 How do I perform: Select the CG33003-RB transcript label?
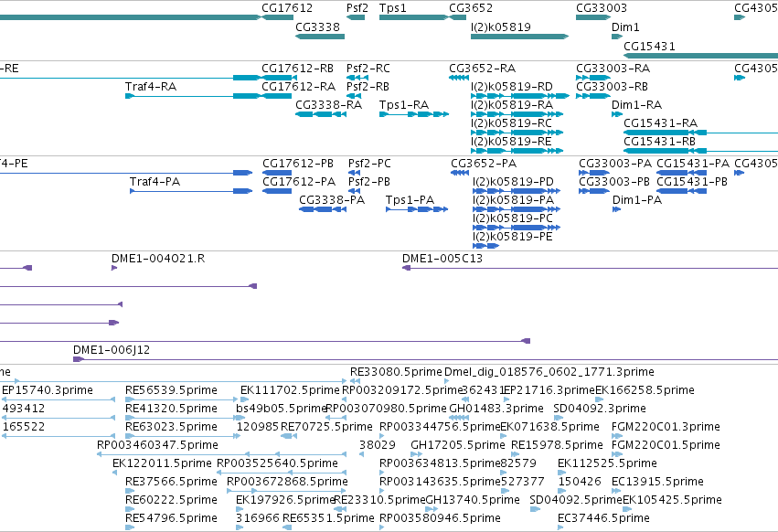point(612,86)
